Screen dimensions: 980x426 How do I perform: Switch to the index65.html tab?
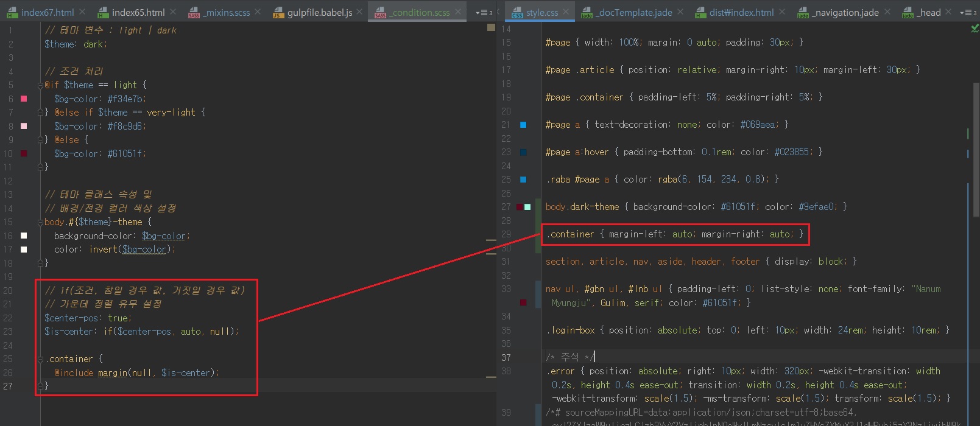pos(138,12)
